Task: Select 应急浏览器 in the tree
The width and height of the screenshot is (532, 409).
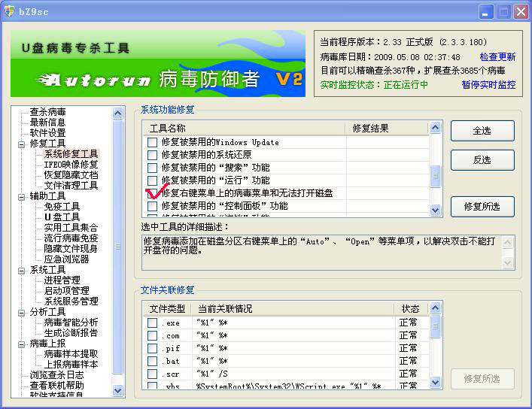Action: point(66,259)
